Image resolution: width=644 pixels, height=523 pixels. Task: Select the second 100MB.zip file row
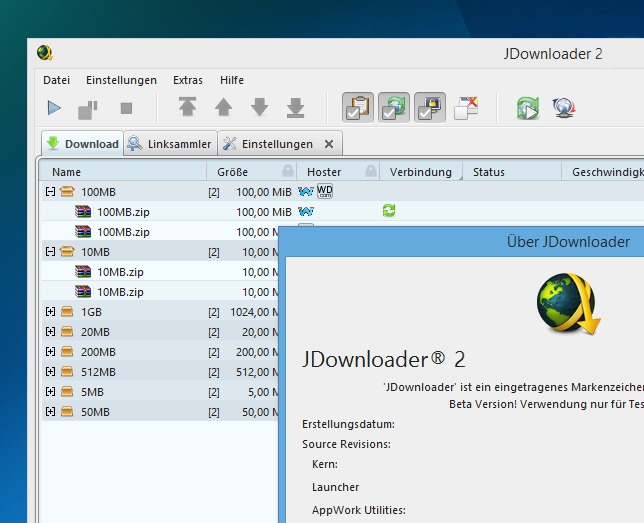160,232
